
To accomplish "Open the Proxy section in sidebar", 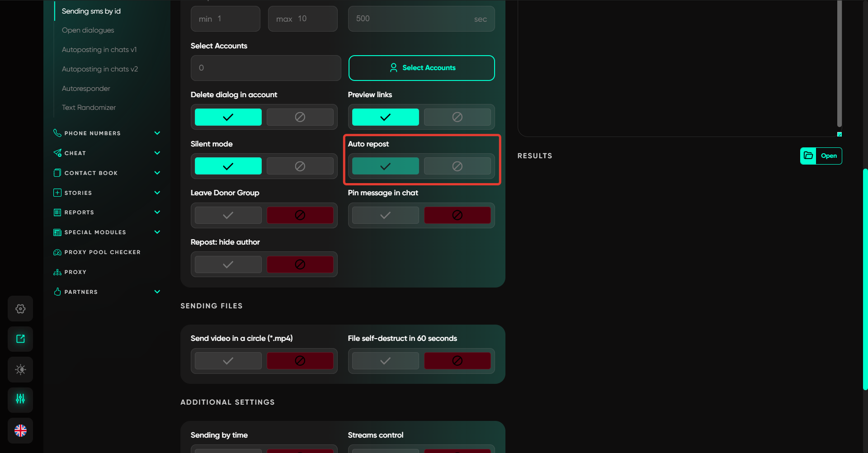I will point(75,272).
